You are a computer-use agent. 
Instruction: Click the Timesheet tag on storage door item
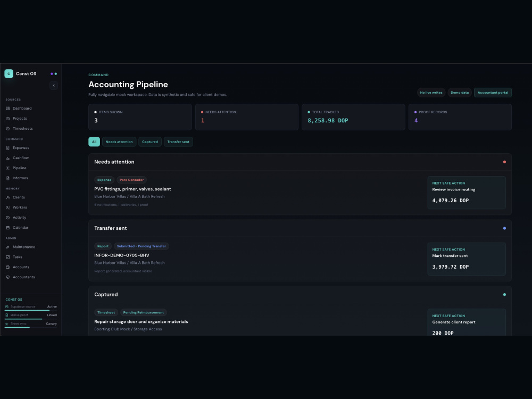coord(106,312)
